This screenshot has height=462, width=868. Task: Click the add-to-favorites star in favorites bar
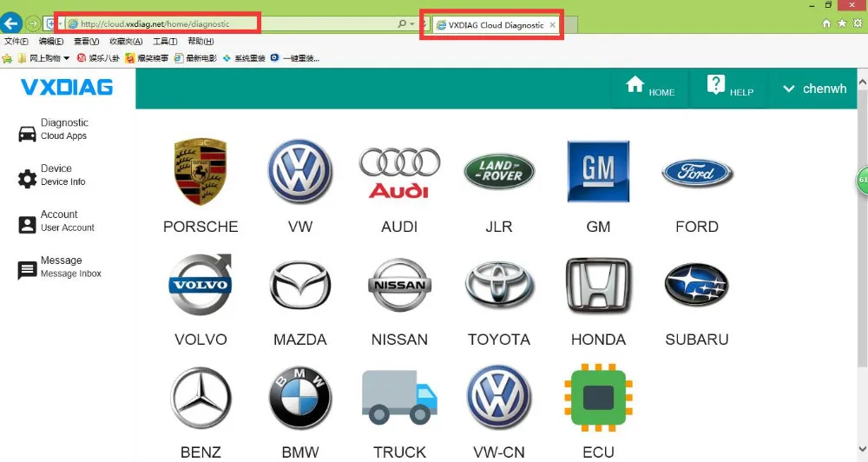point(7,58)
